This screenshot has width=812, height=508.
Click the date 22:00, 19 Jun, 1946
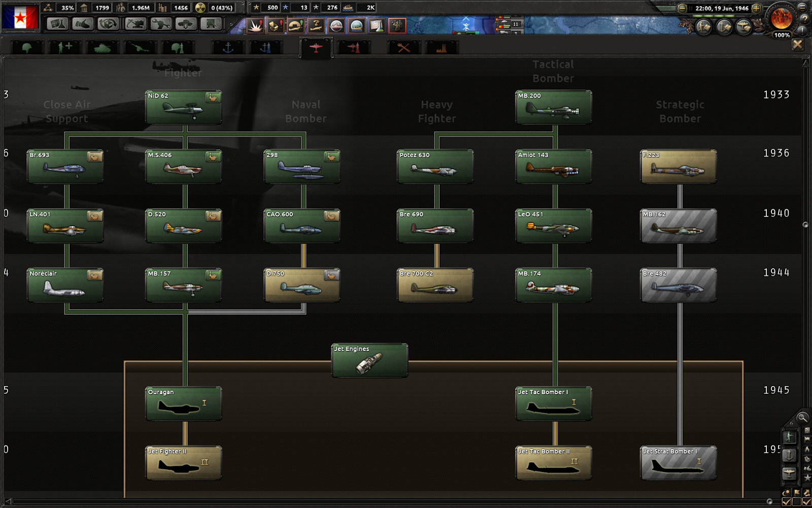click(x=722, y=8)
